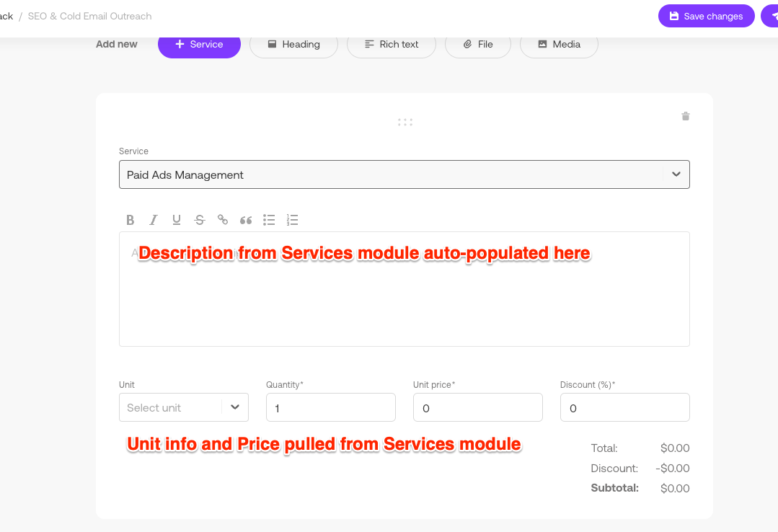Viewport: 778px width, 532px height.
Task: Apply underline formatting in editor
Action: click(176, 220)
